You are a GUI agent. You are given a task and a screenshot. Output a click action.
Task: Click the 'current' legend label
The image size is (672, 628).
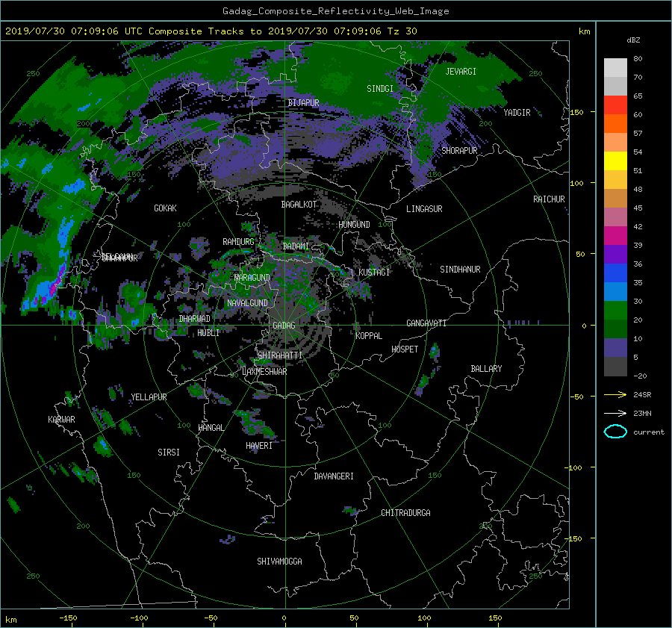click(648, 432)
